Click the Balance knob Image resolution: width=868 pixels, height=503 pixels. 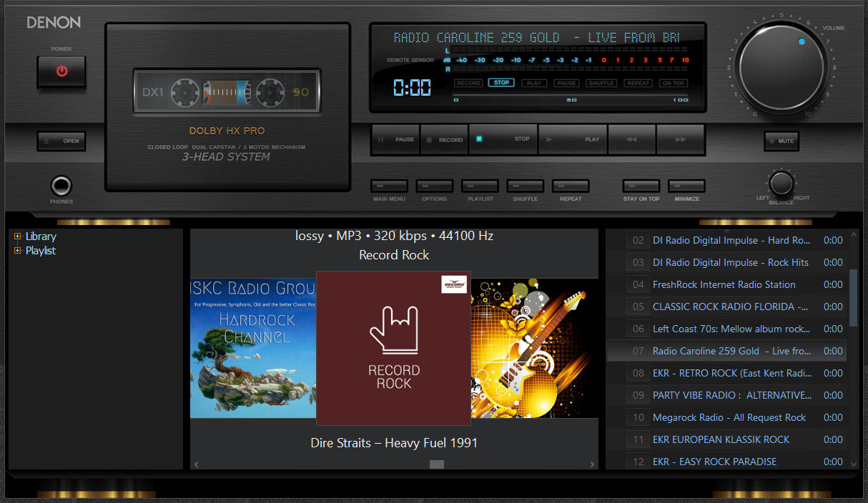click(x=781, y=184)
